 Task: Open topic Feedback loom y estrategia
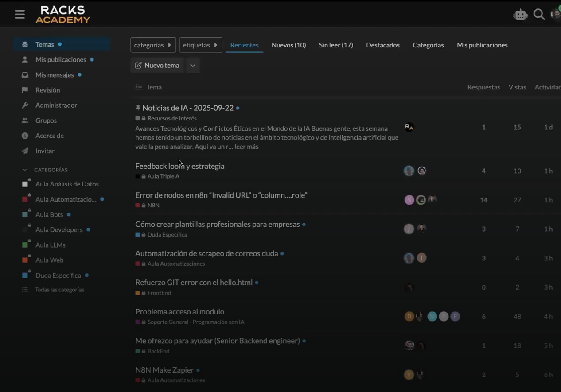click(x=179, y=166)
